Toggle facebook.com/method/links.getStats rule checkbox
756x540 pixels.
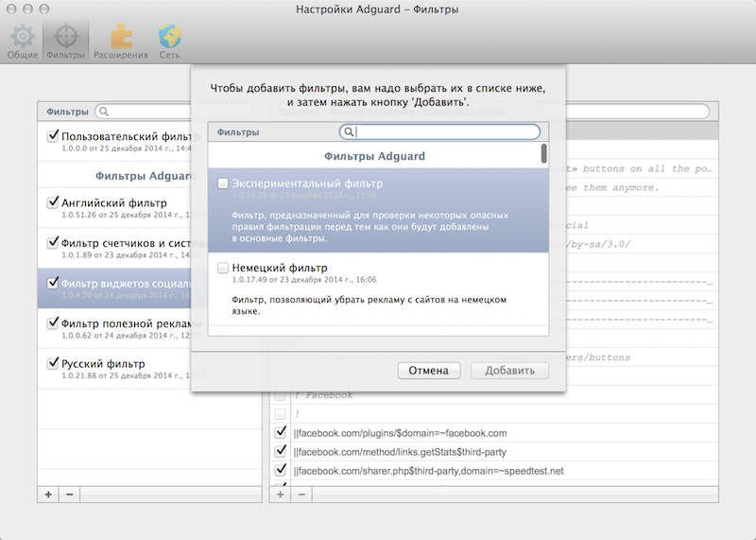coord(280,451)
